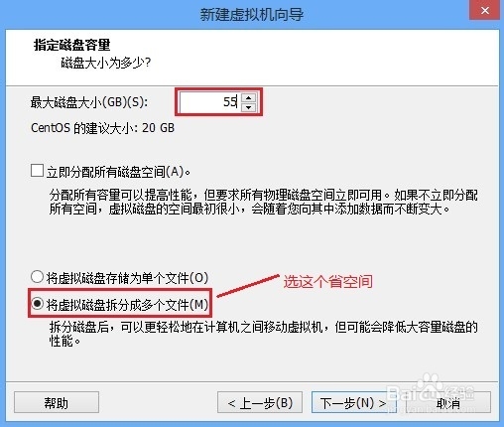Screen dimensions: 504x427
Task: Increase disk size with the up spinner arrow
Action: coord(248,97)
